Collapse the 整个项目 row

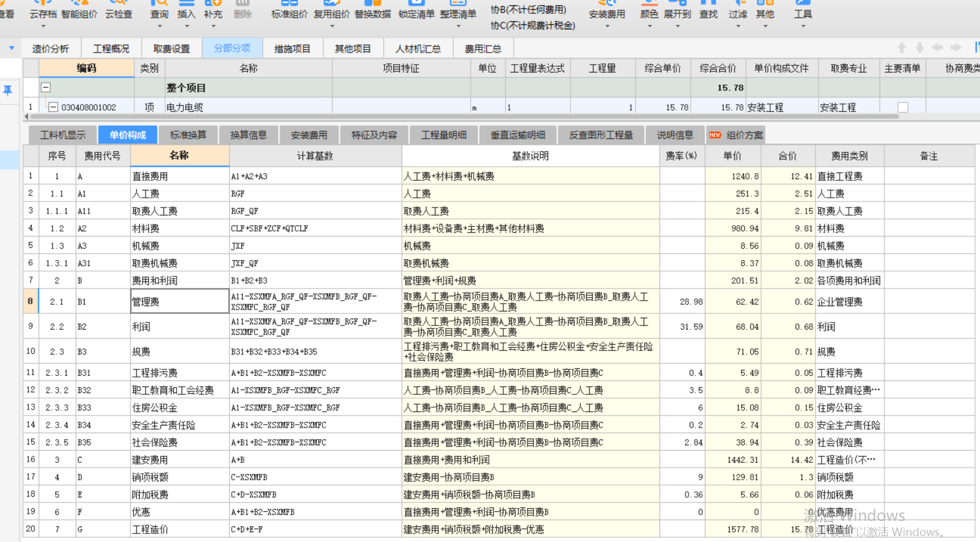46,87
